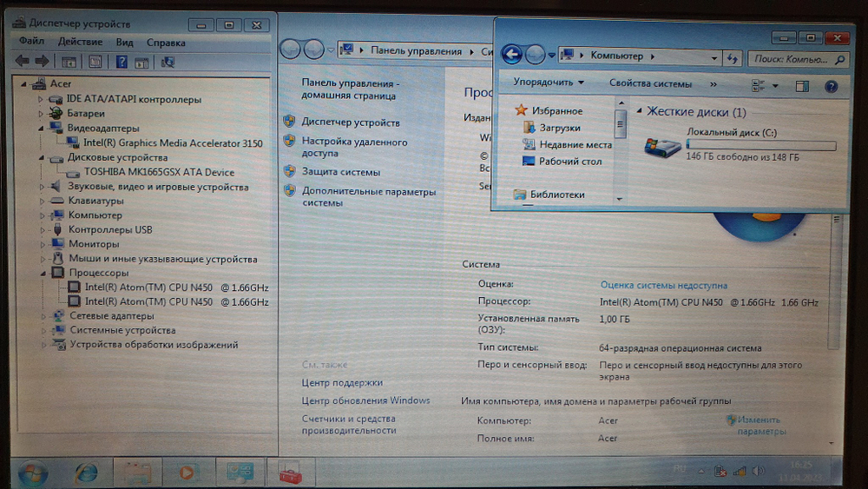
Task: Open Защита системы link
Action: click(x=341, y=172)
